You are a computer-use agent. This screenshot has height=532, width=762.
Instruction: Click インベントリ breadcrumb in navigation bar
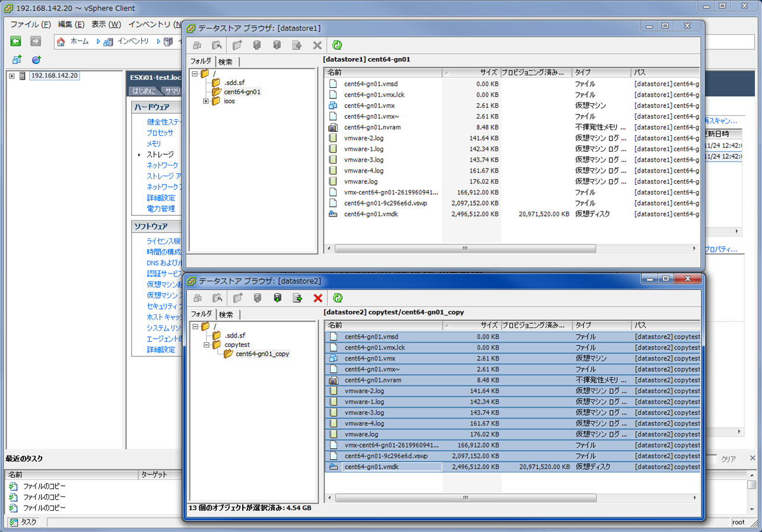tap(133, 42)
